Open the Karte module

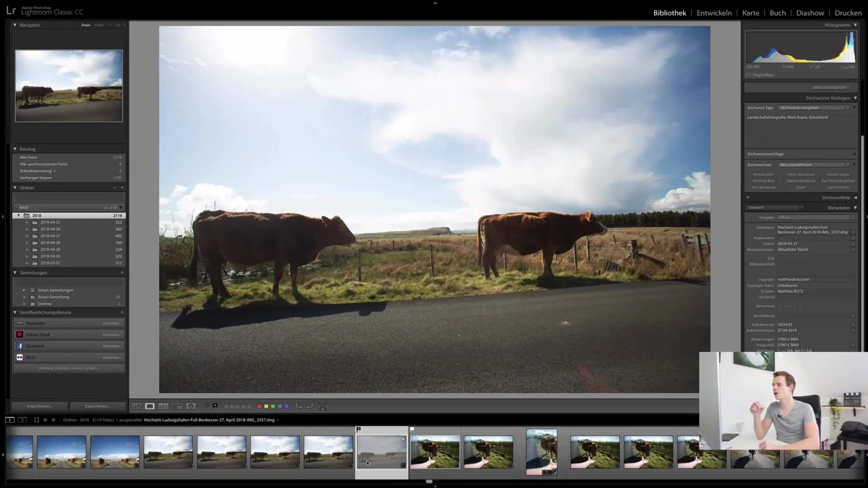pyautogui.click(x=750, y=13)
